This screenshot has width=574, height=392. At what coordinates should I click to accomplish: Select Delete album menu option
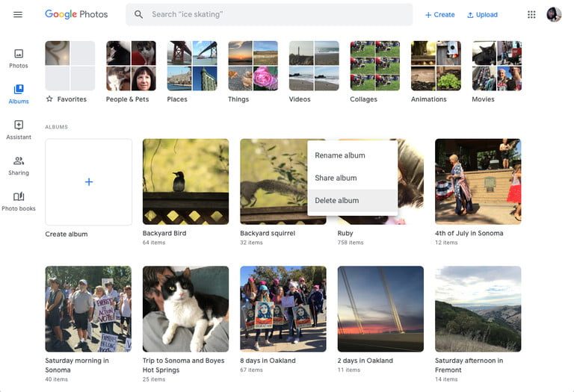tap(337, 200)
